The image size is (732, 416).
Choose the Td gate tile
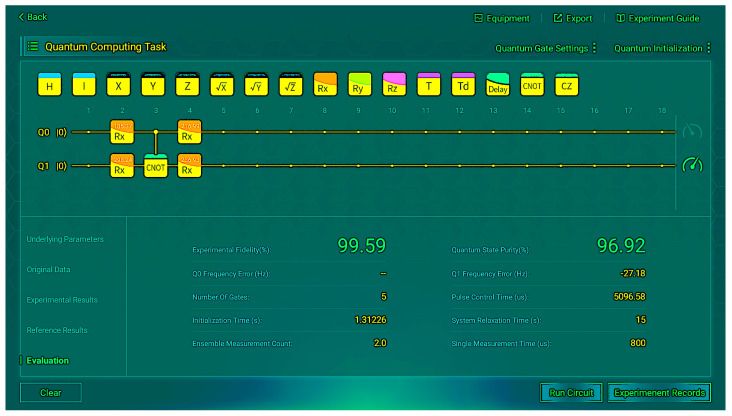(x=463, y=85)
